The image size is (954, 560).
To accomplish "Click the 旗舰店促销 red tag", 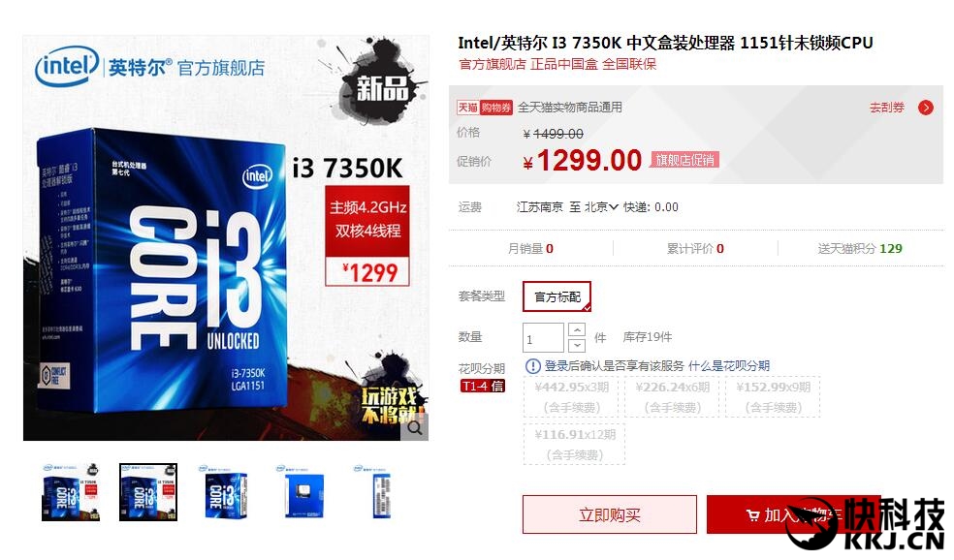I will coord(684,160).
